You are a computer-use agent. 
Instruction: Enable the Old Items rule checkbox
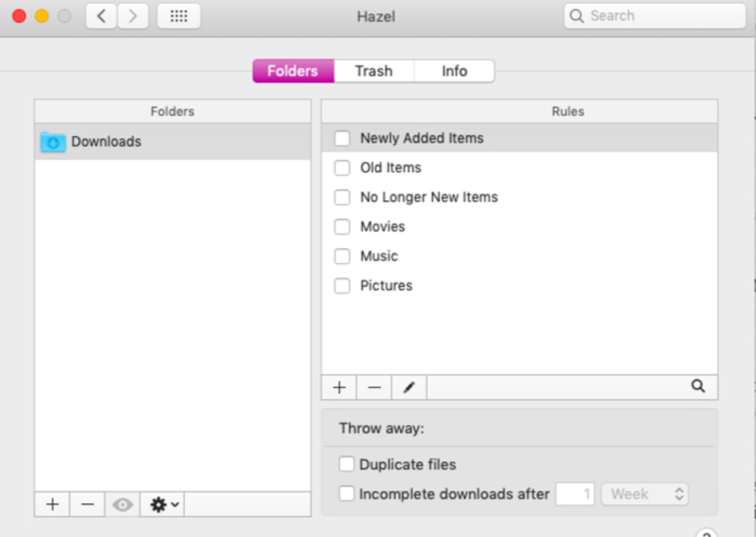click(x=343, y=168)
